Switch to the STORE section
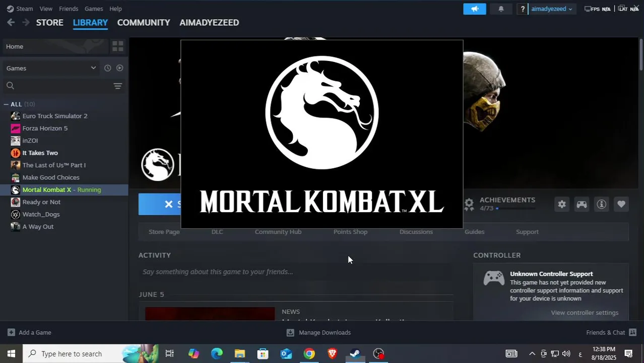The height and width of the screenshot is (363, 644). tap(49, 22)
